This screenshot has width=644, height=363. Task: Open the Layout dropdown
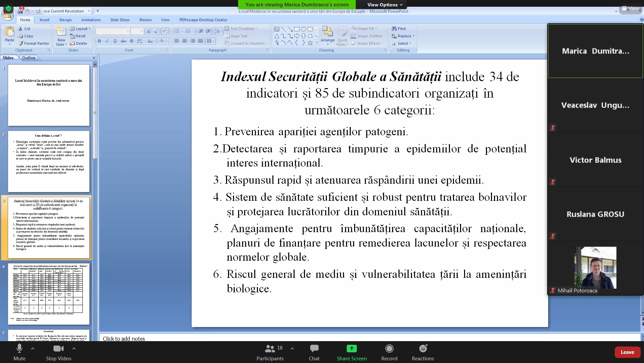[80, 29]
